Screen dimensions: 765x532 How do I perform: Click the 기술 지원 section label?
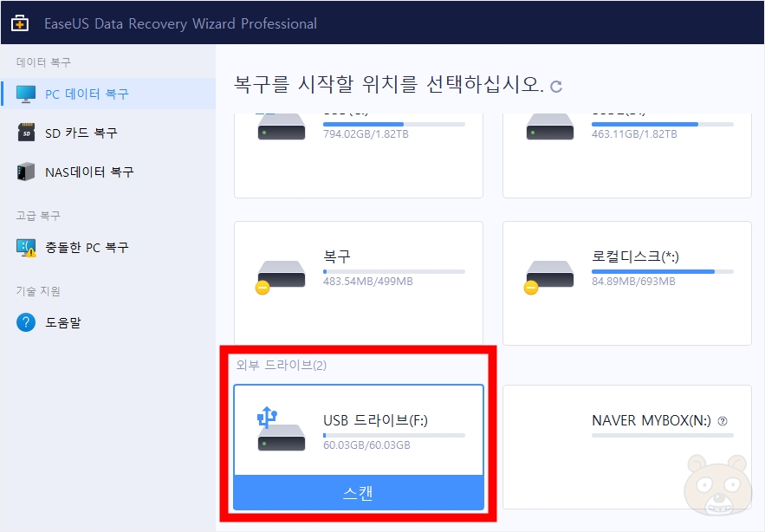(38, 291)
